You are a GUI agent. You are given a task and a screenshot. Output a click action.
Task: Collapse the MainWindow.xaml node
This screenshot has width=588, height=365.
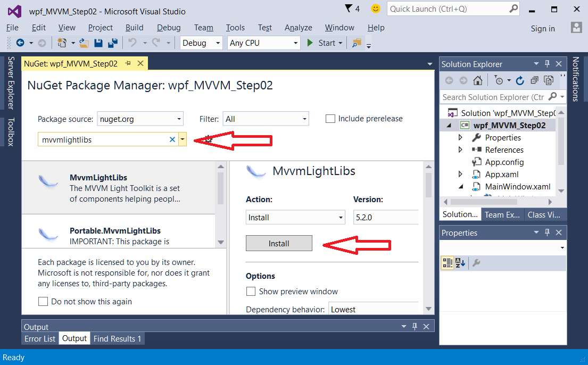coord(461,186)
